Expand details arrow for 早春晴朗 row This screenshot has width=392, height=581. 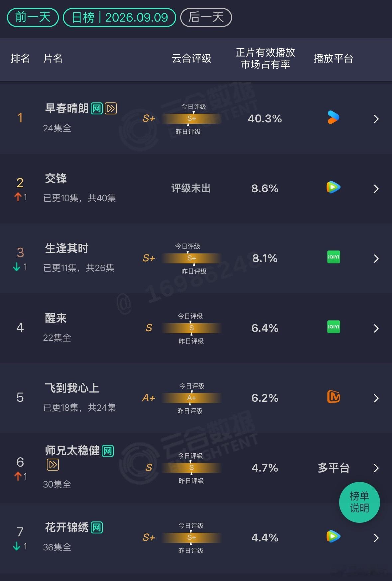(376, 119)
